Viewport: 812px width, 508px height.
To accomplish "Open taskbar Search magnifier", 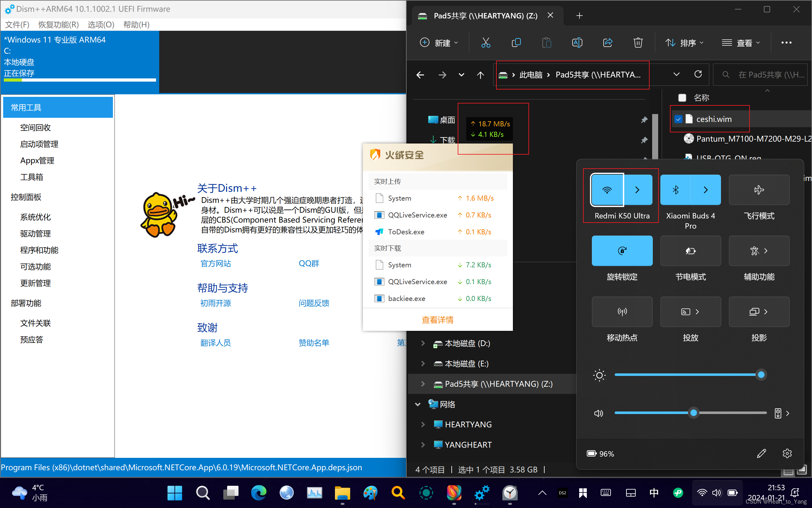I will coord(203,493).
